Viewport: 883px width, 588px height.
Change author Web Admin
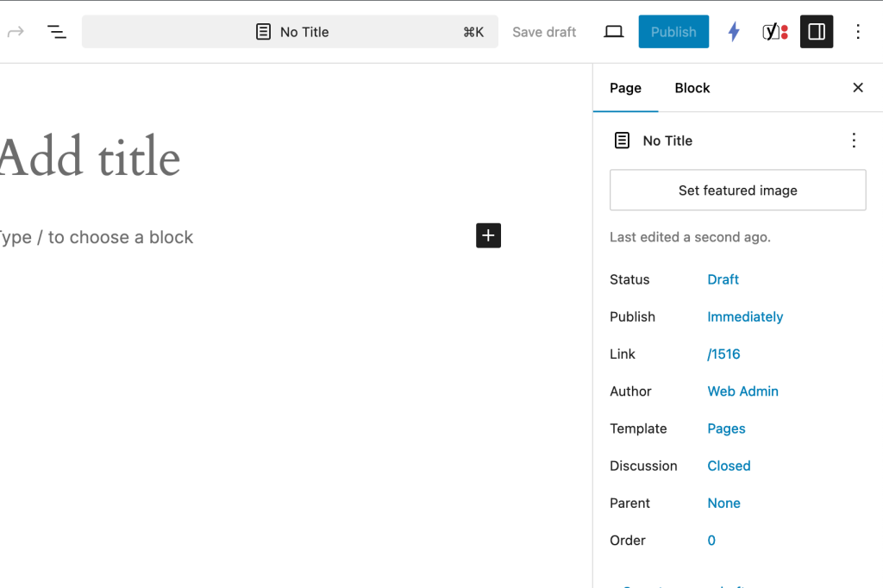[742, 391]
